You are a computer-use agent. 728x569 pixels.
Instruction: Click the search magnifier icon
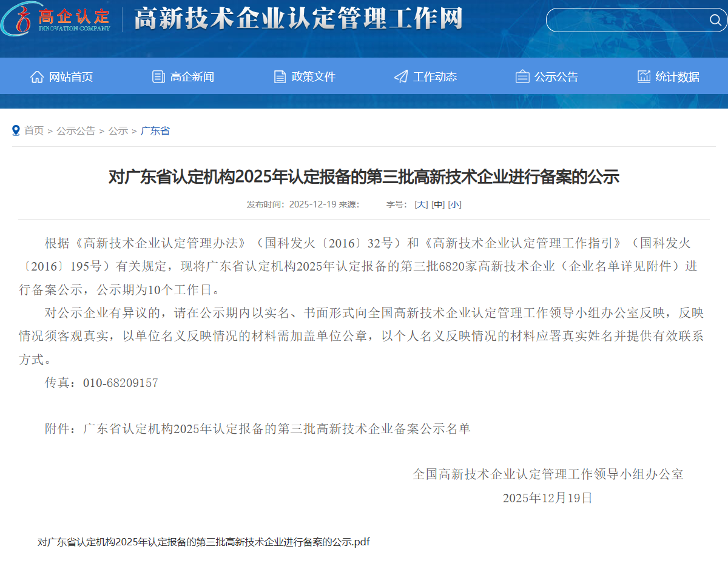click(715, 20)
